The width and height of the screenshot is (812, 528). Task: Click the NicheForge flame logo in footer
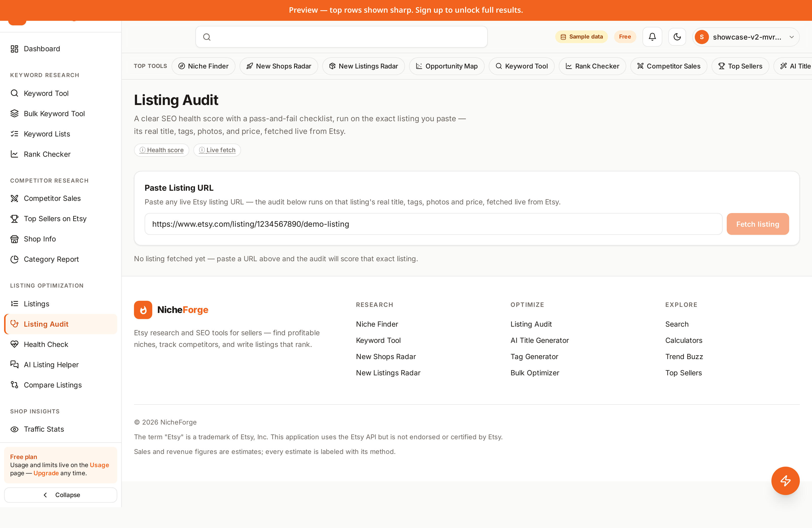point(143,310)
